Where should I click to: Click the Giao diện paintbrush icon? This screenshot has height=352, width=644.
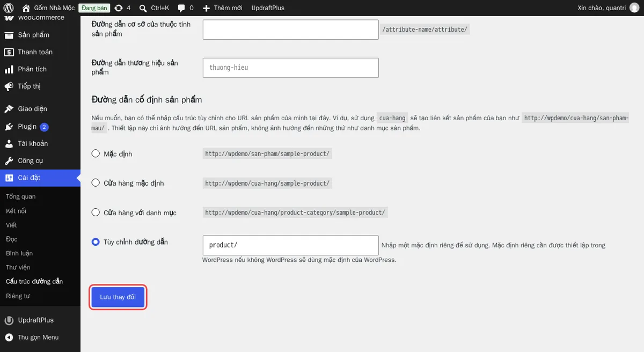pyautogui.click(x=9, y=109)
